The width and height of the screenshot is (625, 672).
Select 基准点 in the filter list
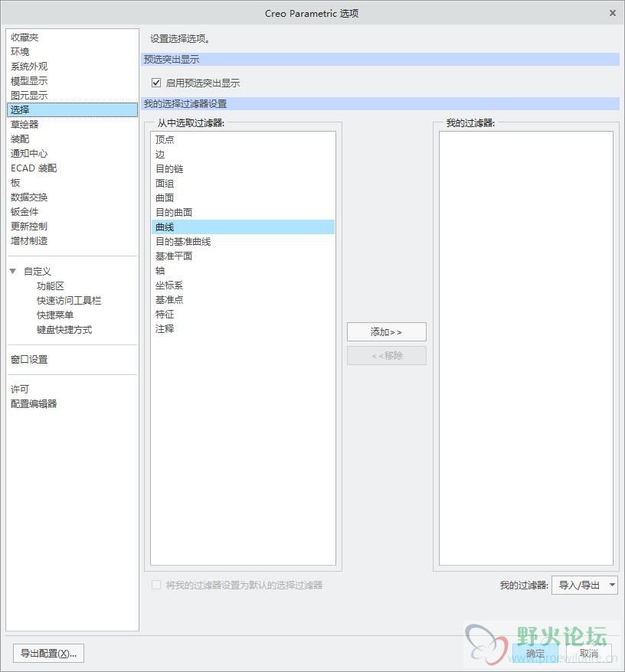(x=244, y=300)
